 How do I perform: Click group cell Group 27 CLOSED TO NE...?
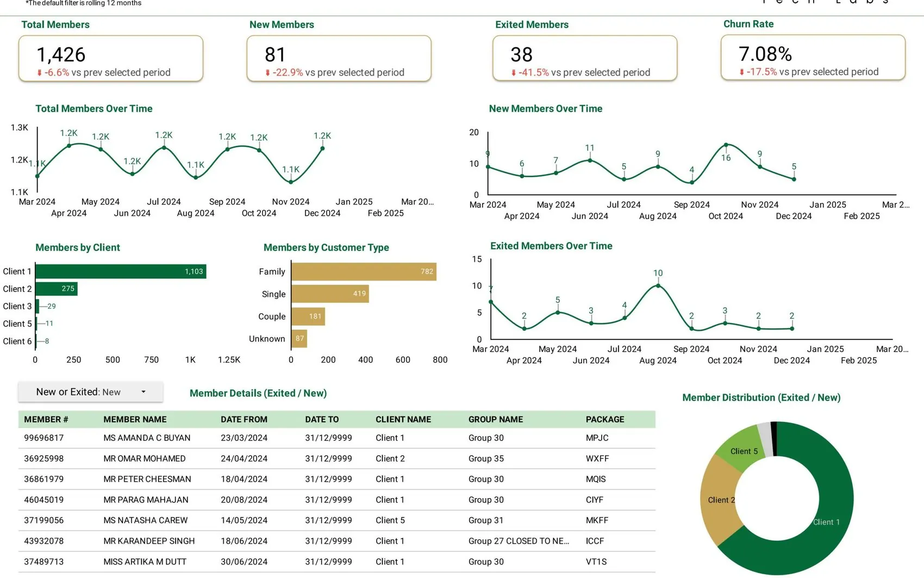click(519, 542)
